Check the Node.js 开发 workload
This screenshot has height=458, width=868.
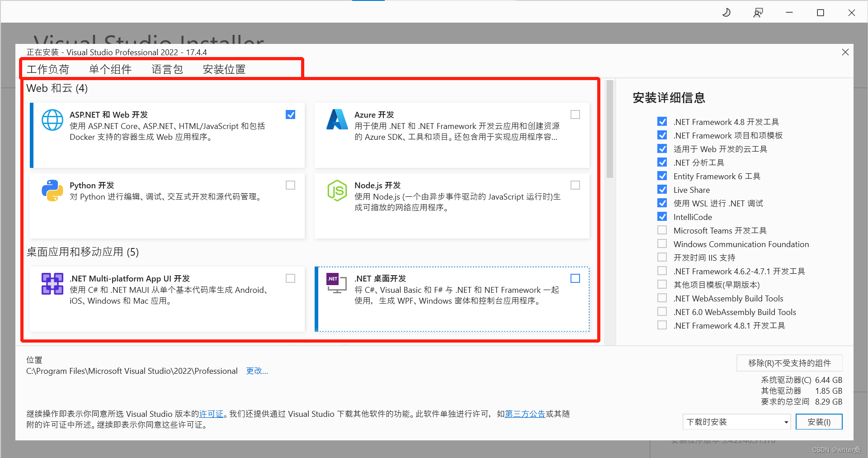(x=576, y=185)
